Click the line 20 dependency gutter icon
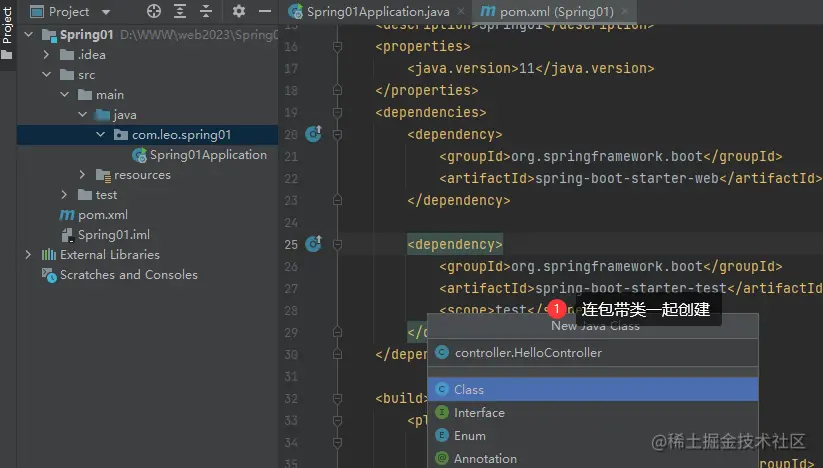 tap(313, 134)
